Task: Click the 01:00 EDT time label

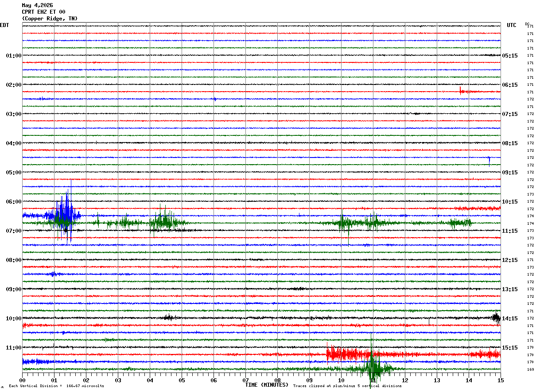Action: click(13, 56)
